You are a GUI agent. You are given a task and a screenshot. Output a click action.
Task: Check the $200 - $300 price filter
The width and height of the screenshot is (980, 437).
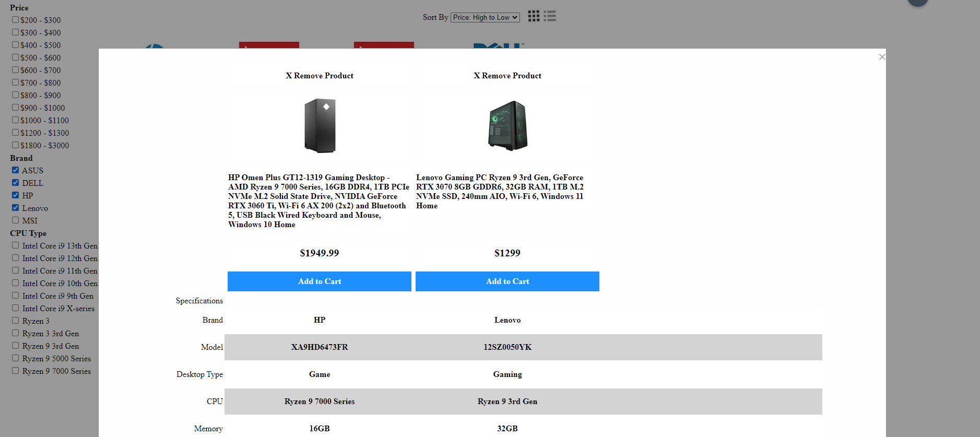point(16,20)
